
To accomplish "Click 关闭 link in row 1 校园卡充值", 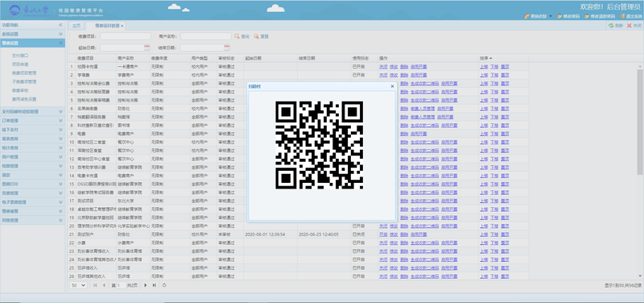I will (x=383, y=67).
